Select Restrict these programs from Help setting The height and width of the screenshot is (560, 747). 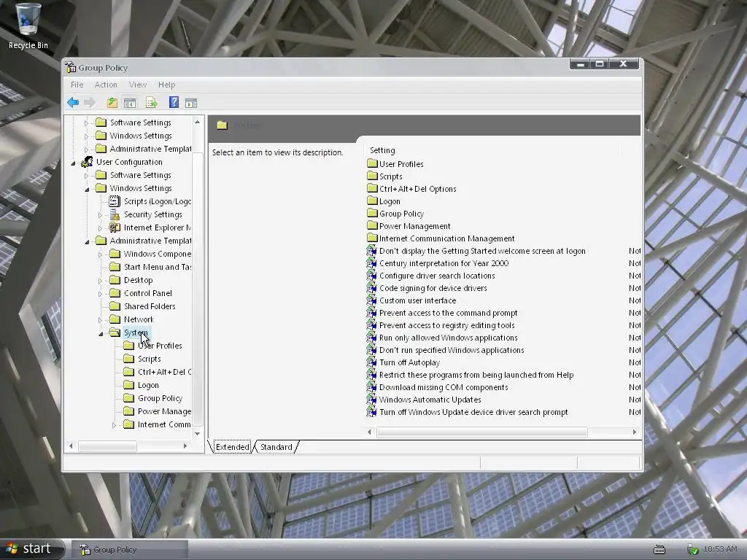tap(476, 375)
